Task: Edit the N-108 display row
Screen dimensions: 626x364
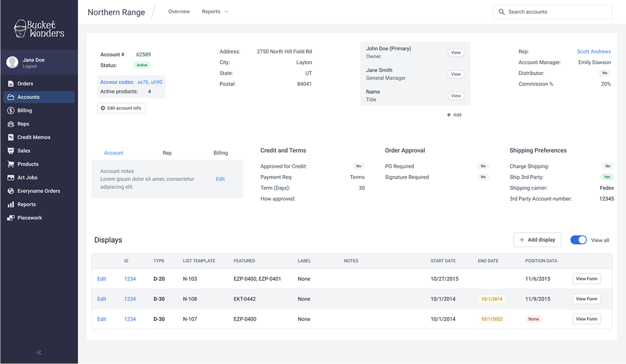Action: point(102,299)
